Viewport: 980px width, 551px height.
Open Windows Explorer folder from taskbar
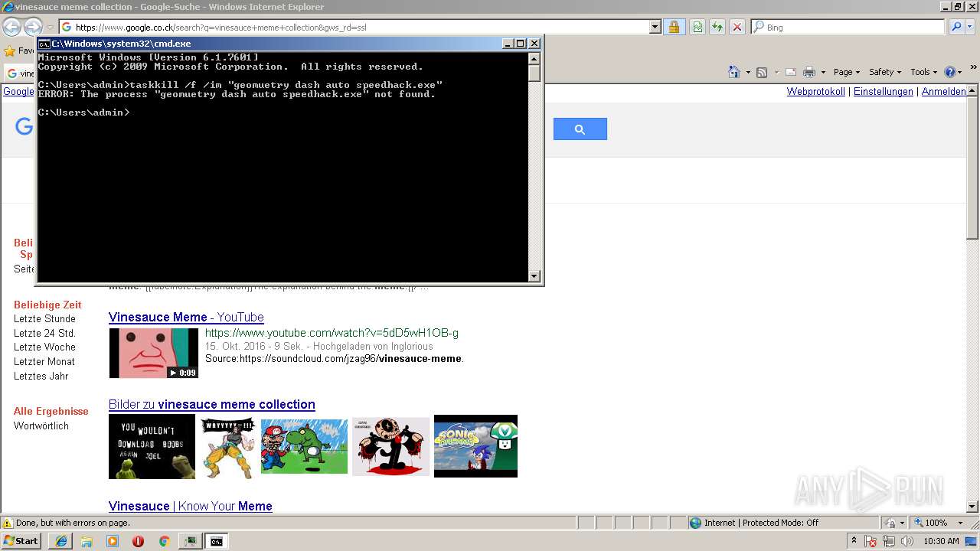[x=87, y=541]
